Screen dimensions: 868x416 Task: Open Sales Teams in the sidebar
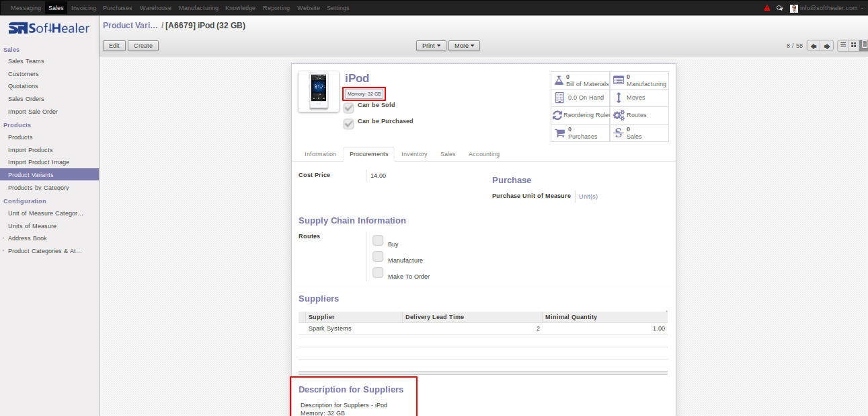(x=26, y=61)
